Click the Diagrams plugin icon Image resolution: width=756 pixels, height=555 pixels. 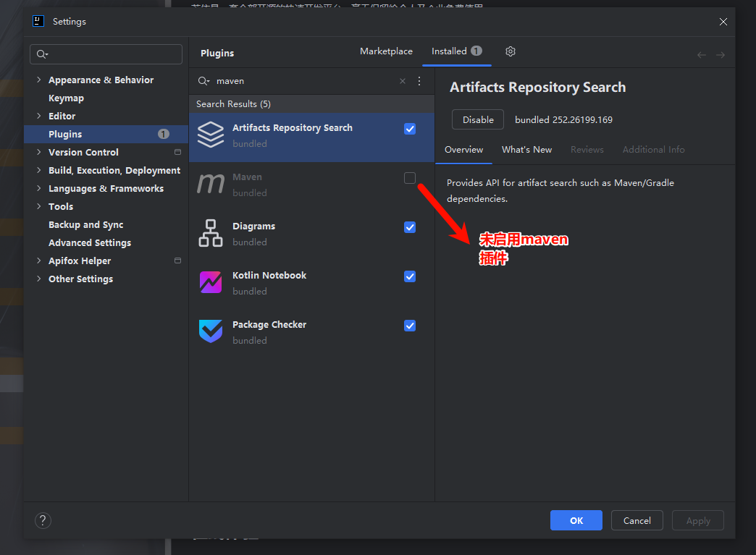[211, 233]
